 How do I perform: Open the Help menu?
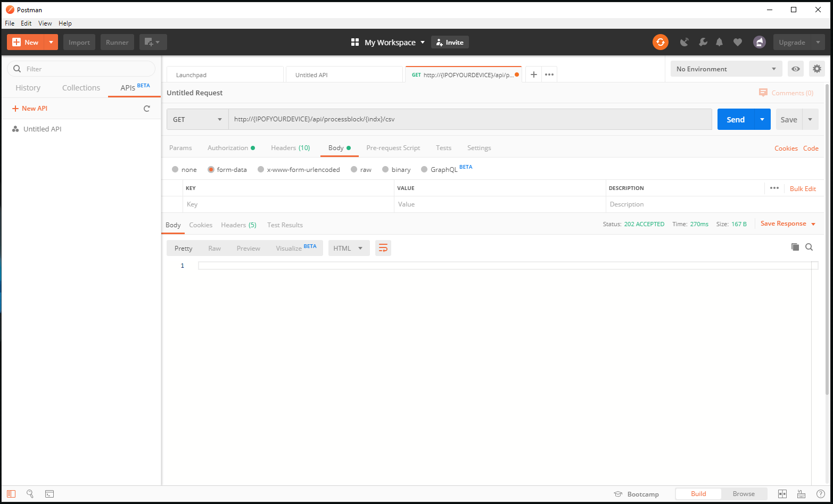click(x=65, y=23)
